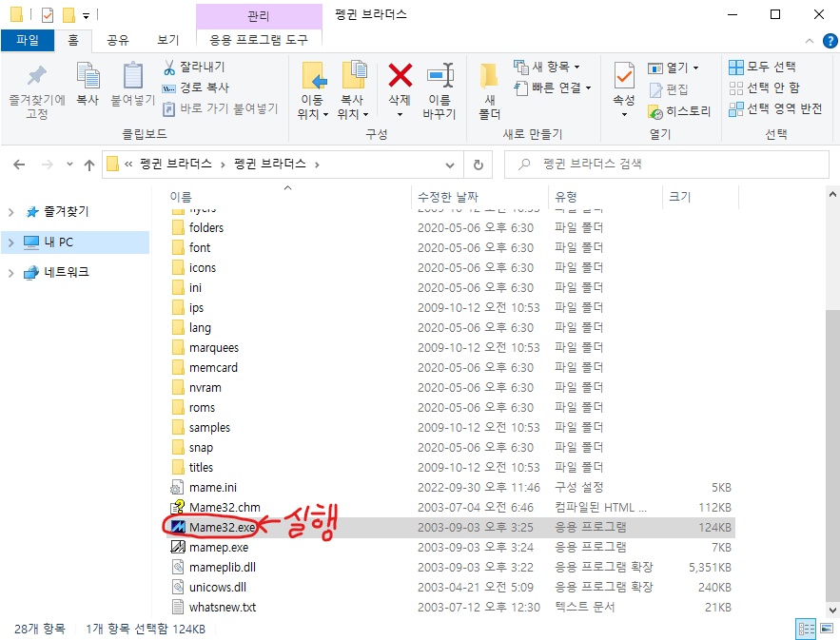Sort by the Name (이름) column header
This screenshot has width=840, height=640.
click(181, 197)
